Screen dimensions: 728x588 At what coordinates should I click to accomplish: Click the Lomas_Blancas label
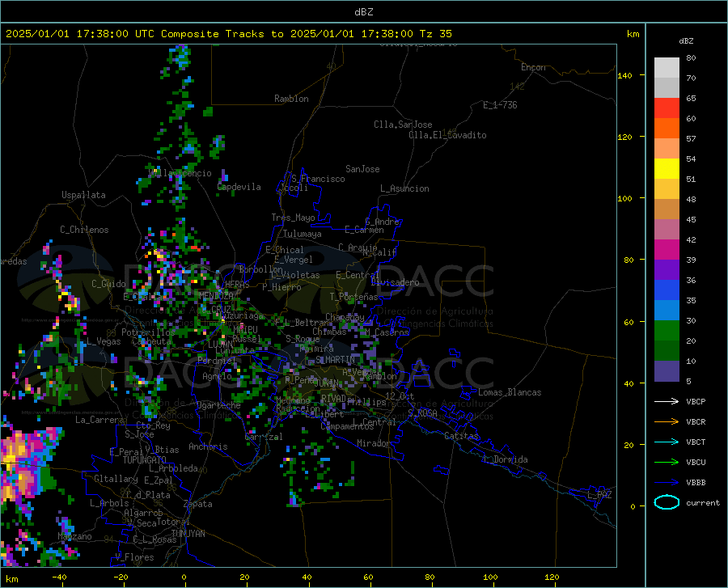tap(510, 392)
